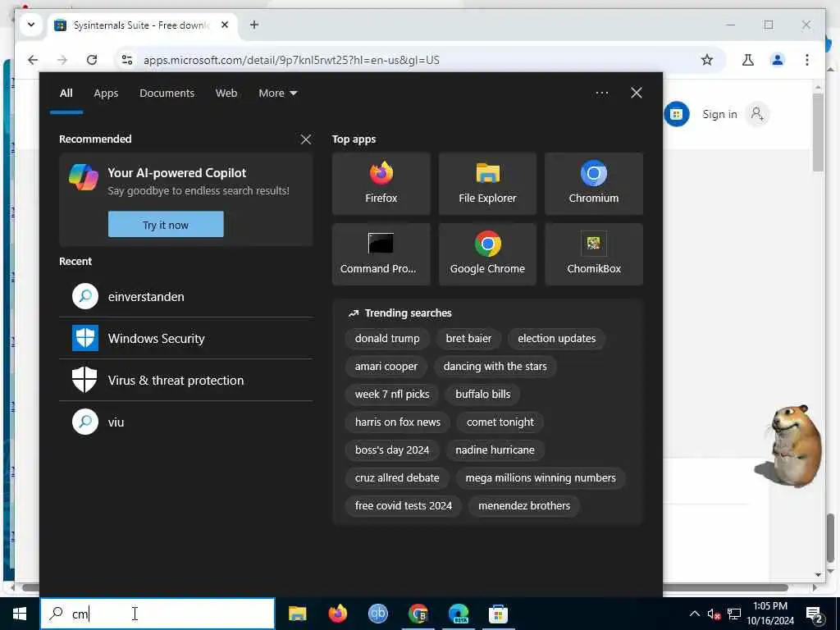This screenshot has height=630, width=840.
Task: Search trending boss's day 2024
Action: [x=392, y=450]
